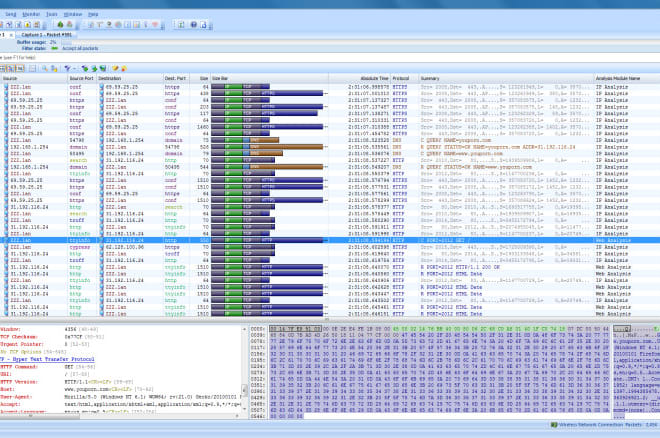Screen dimensions: 660x438
Task: Click the first packet view layout icon
Action: 2,69
